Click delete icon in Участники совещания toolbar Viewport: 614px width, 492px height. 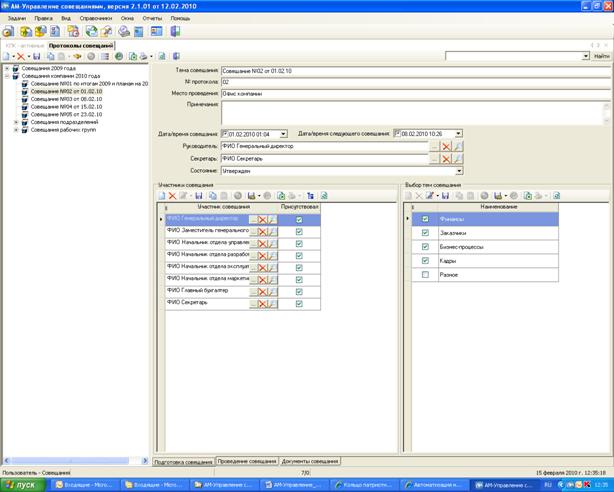172,195
